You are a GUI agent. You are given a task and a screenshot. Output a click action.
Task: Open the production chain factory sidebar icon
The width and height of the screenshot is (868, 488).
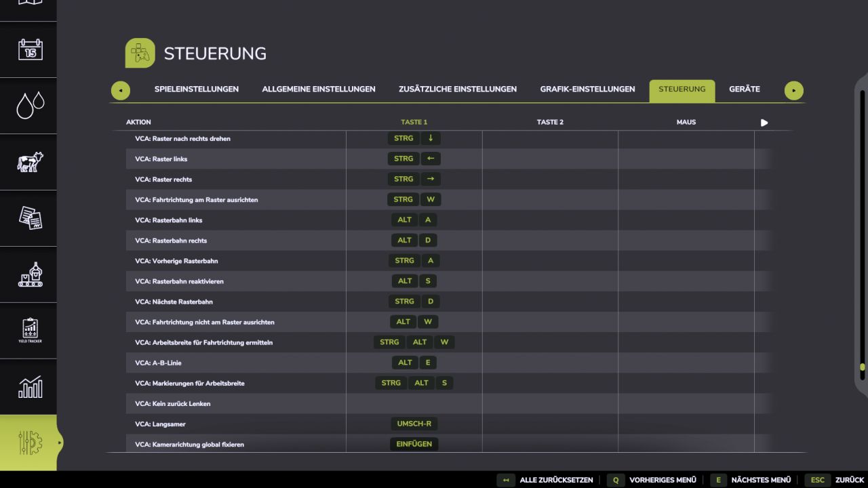30,274
